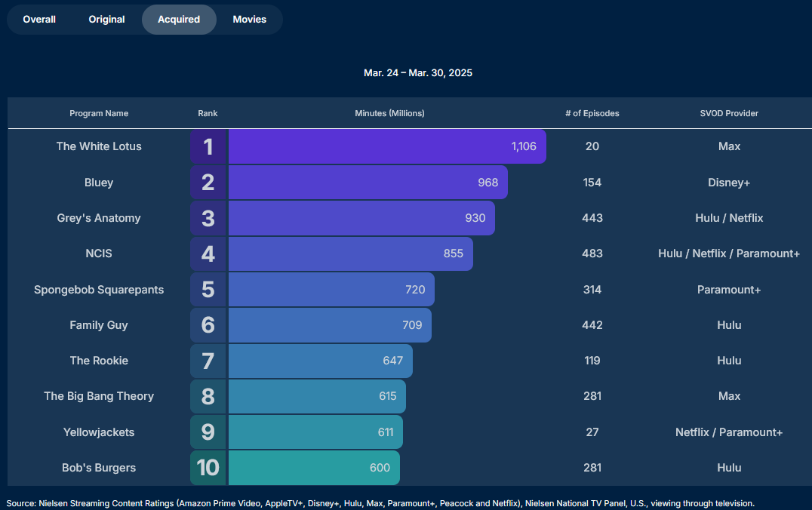812x510 pixels.
Task: Select the Original tab
Action: (x=106, y=20)
